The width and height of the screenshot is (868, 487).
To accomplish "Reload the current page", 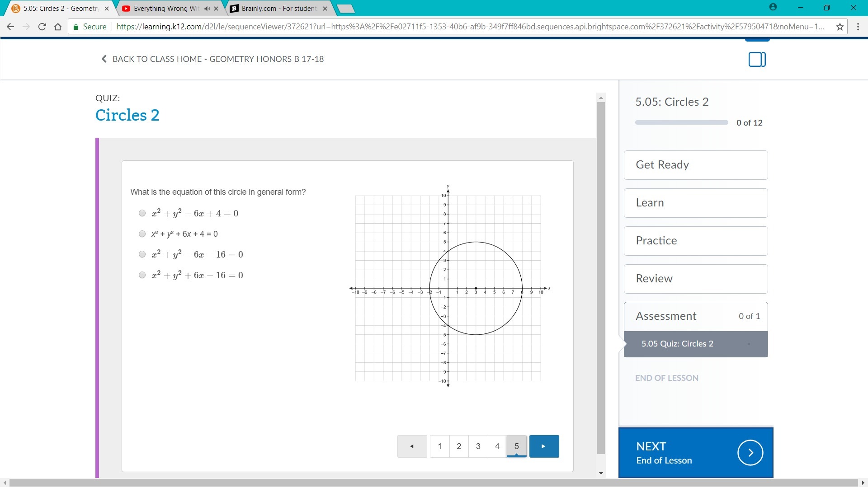I will pyautogui.click(x=42, y=27).
